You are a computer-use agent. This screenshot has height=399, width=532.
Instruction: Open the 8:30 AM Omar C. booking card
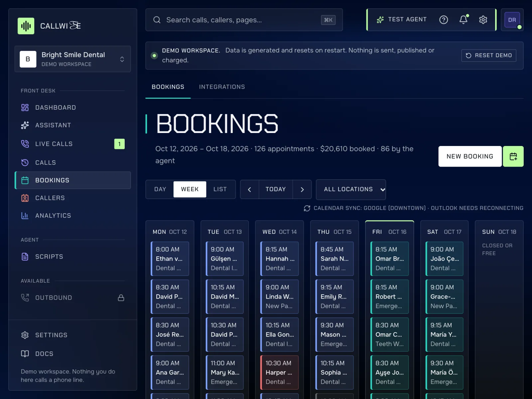390,334
